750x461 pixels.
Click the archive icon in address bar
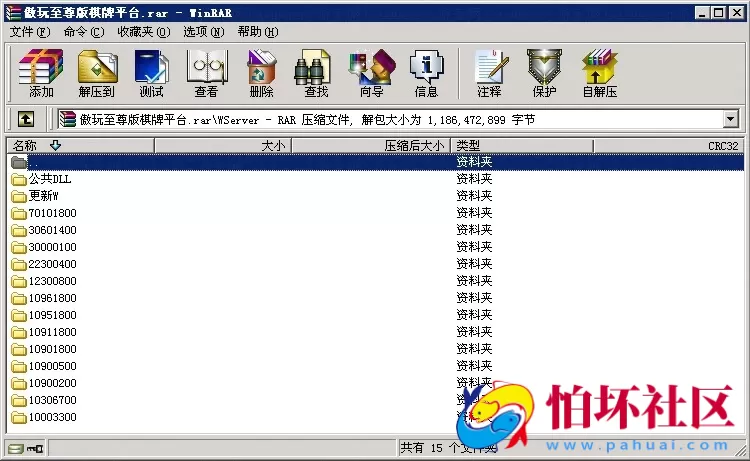point(67,119)
